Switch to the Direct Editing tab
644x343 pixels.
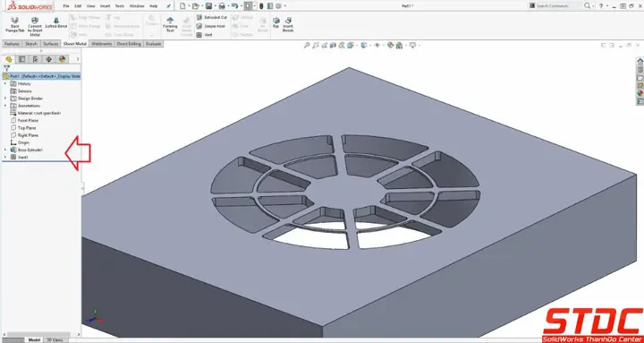129,44
